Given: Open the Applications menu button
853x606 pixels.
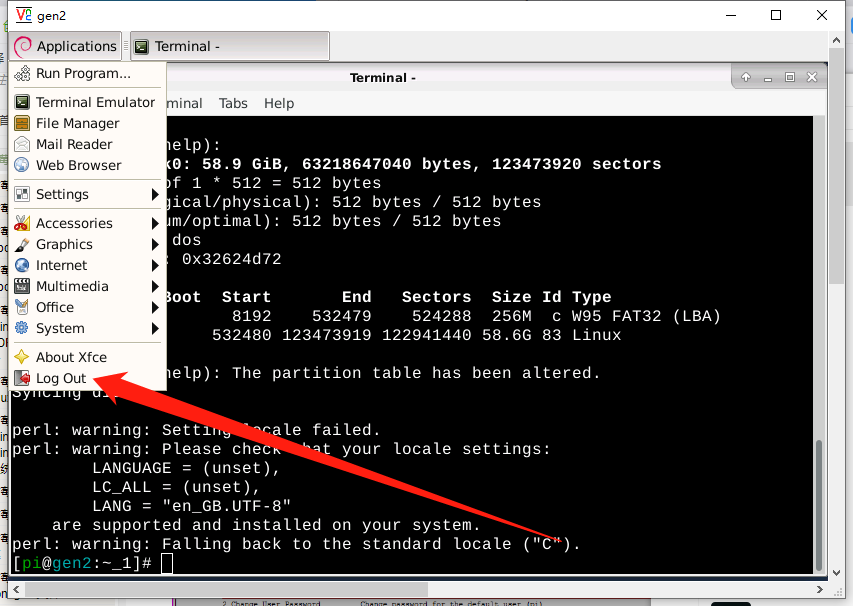Looking at the screenshot, I should click(x=65, y=46).
